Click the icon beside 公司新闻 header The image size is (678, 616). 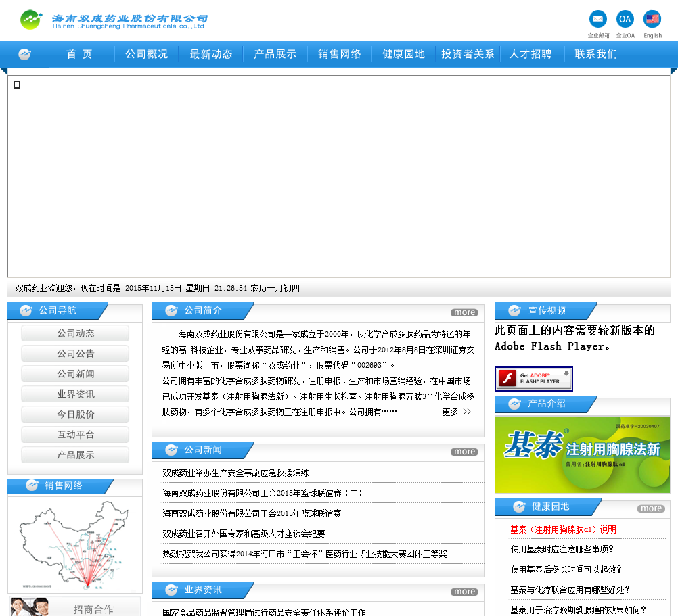tap(172, 450)
